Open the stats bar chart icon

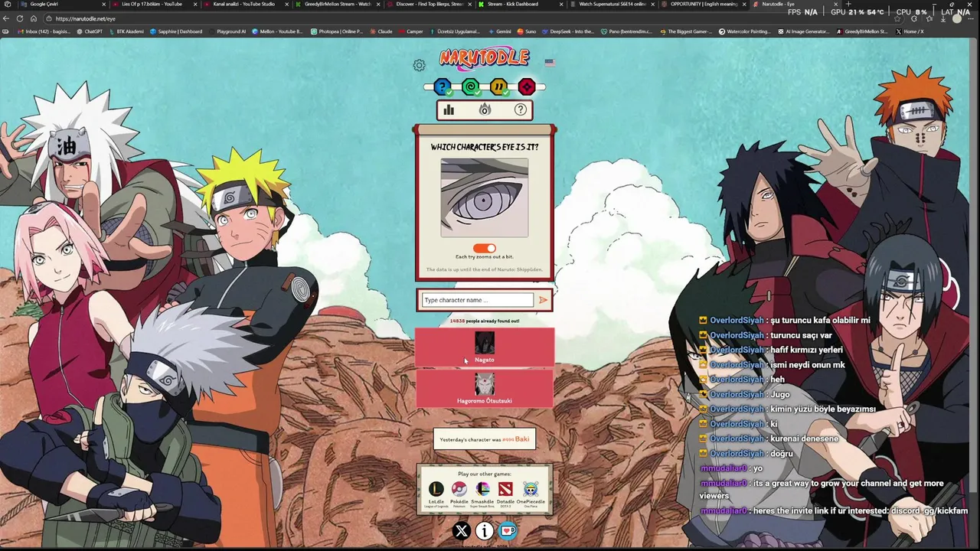pos(449,110)
